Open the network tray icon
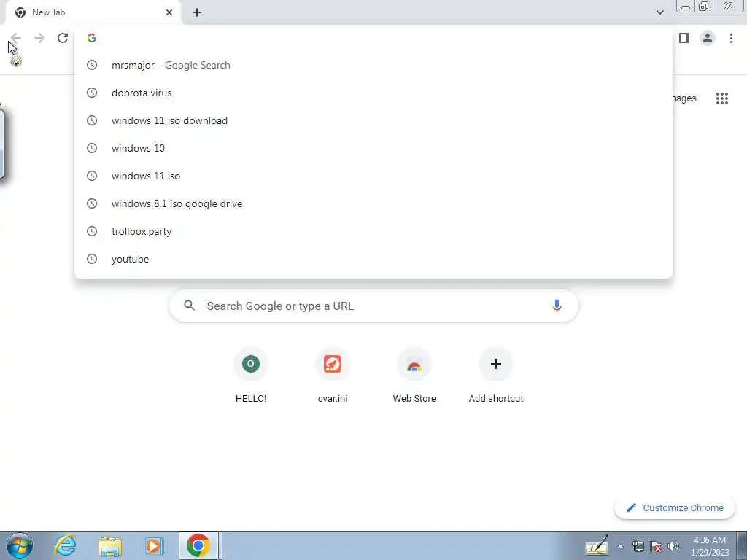The height and width of the screenshot is (560, 747). tap(638, 546)
